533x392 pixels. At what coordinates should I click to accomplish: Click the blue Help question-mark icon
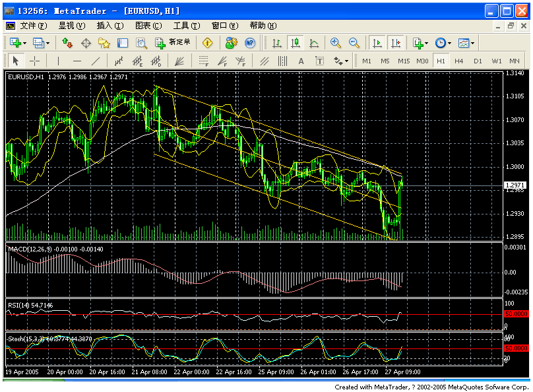point(250,43)
